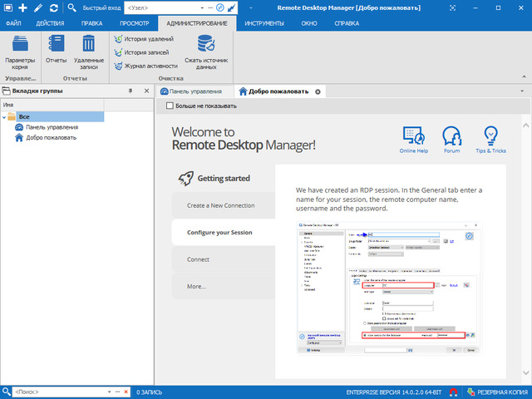Open История удалений
The height and width of the screenshot is (399, 532).
[x=144, y=39]
